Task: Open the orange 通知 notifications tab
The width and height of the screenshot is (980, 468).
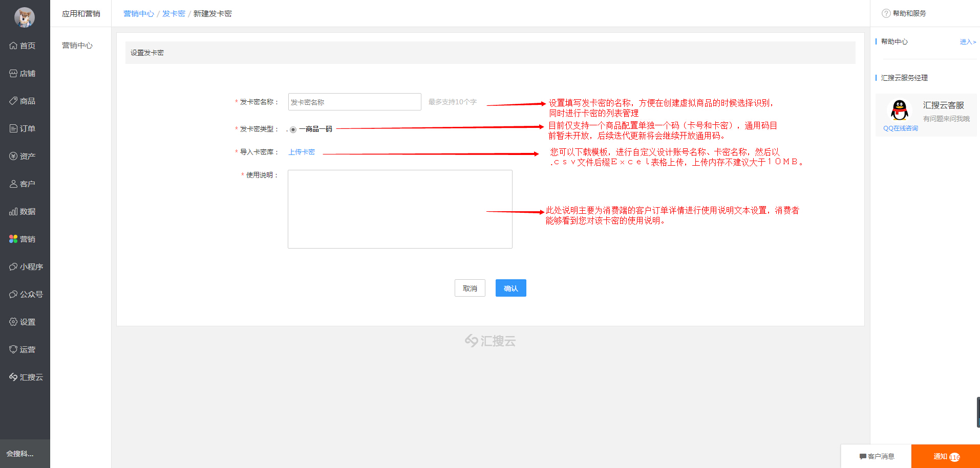Action: [x=945, y=456]
